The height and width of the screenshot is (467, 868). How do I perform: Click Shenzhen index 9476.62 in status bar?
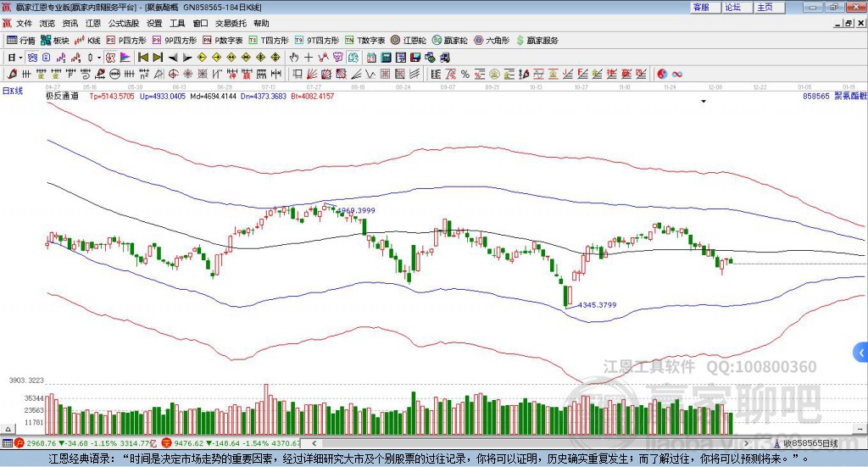[x=189, y=443]
